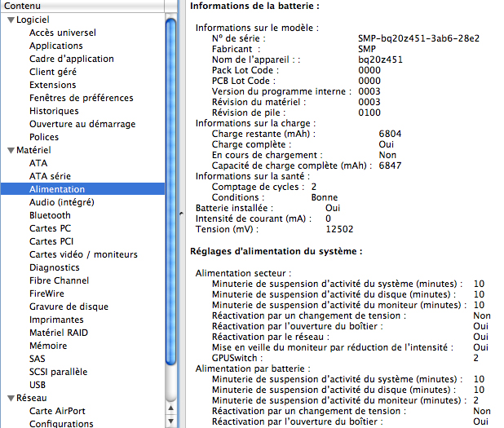
Task: Click Alimentation par batterie label
Action: tap(253, 368)
